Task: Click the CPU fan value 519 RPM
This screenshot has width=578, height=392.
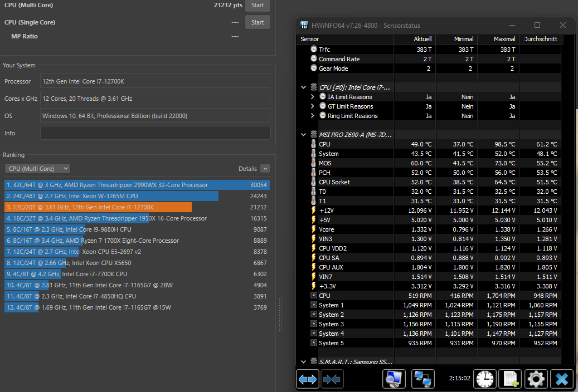Action: tap(420, 296)
